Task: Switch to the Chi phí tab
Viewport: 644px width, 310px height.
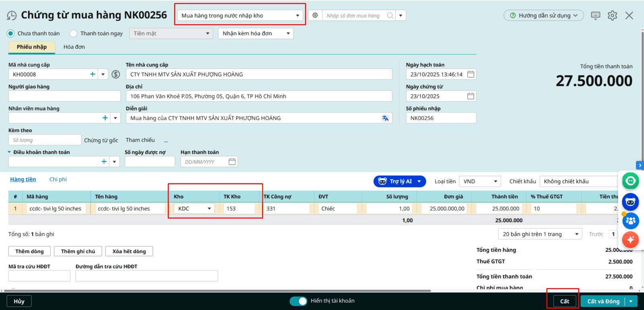Action: (58, 179)
